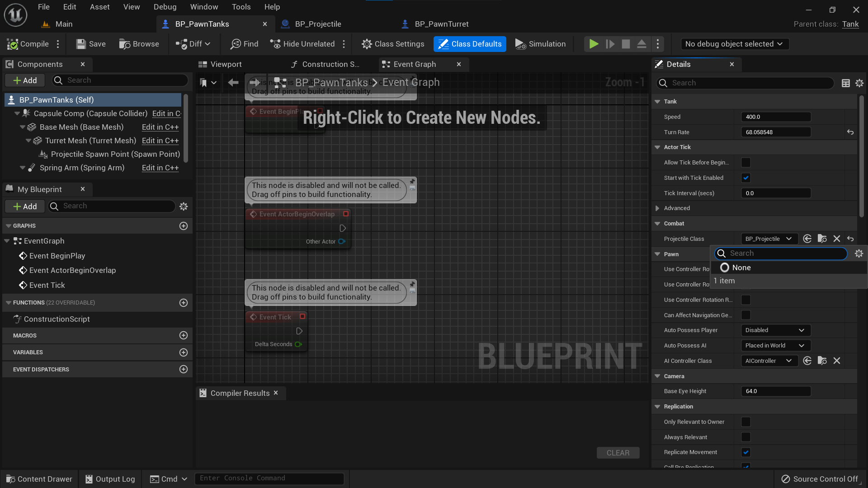Switch to the BP_Projectile tab

point(317,24)
